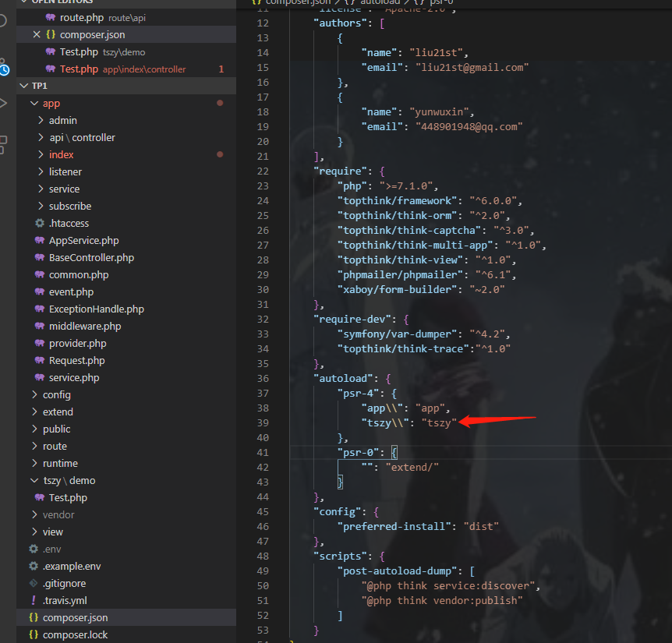
Task: Expand the runtime folder
Action: (x=34, y=463)
